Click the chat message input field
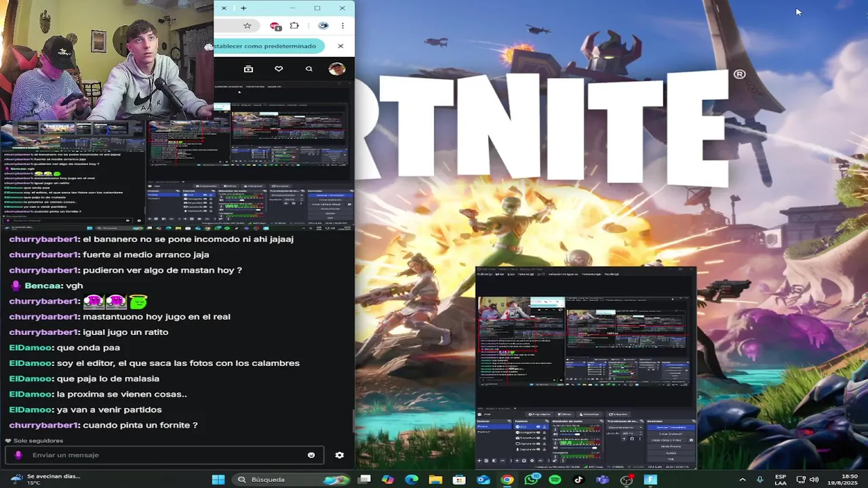The image size is (868, 488). tap(164, 455)
